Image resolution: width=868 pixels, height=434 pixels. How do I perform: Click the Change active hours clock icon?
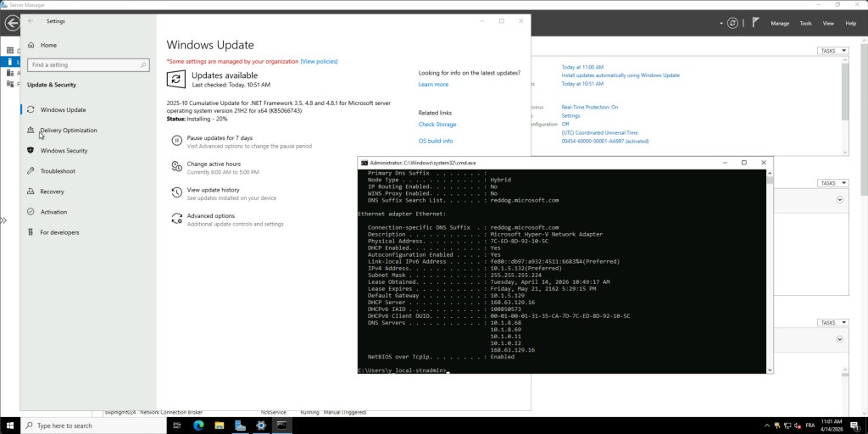[176, 167]
